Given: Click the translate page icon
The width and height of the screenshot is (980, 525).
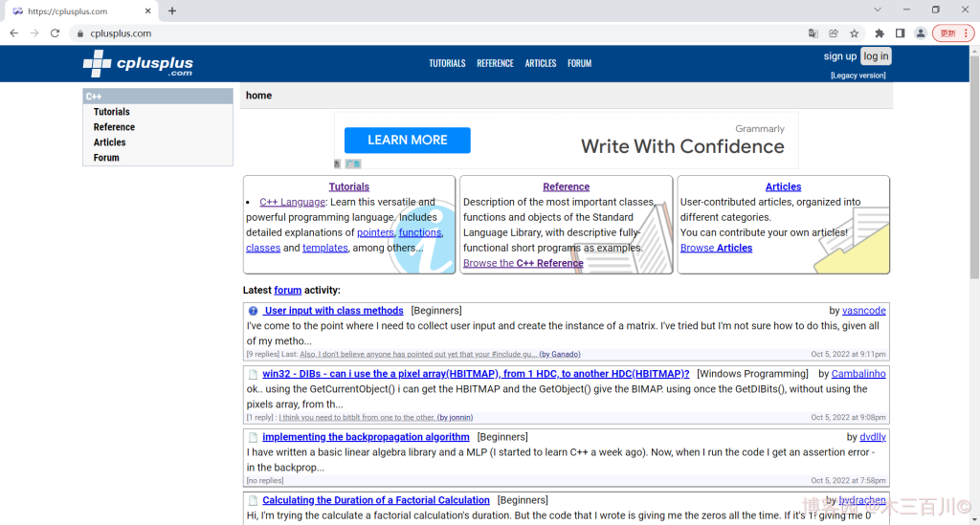Looking at the screenshot, I should pyautogui.click(x=813, y=33).
